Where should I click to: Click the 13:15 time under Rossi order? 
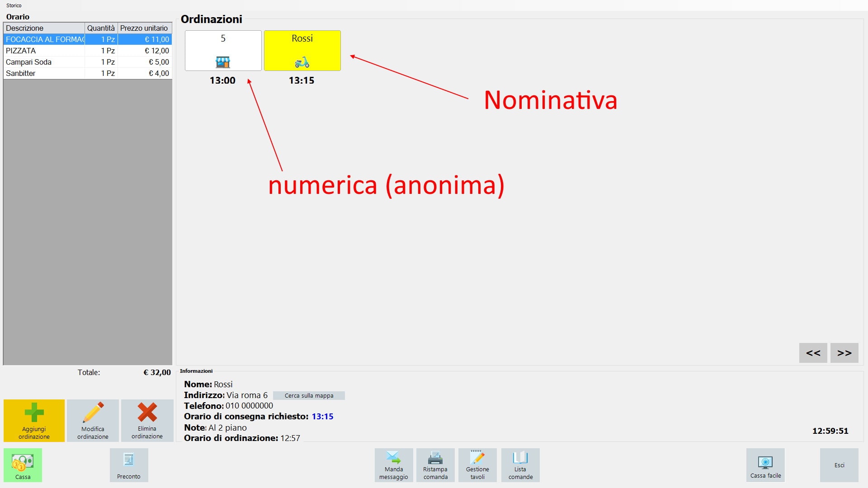(302, 80)
